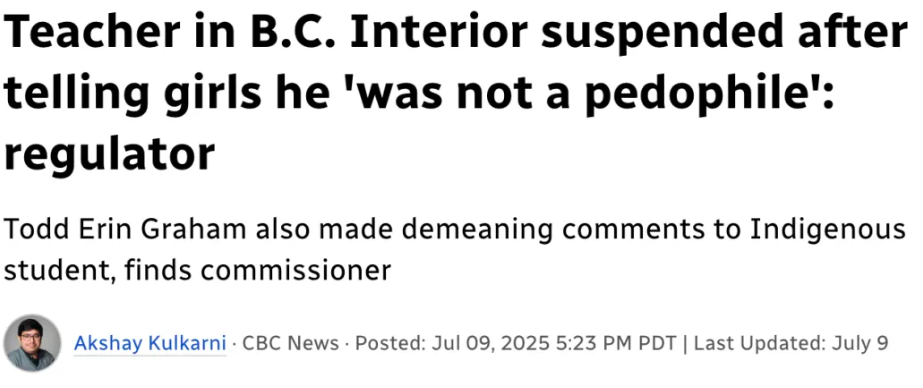The height and width of the screenshot is (388, 923).
Task: Click Akshay Kulkarni's author profile photo
Action: [32, 343]
